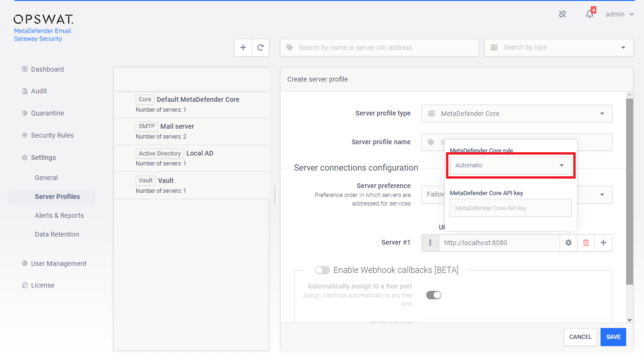This screenshot has height=362, width=644.
Task: Select Default MetaDefender Core profile
Action: (x=191, y=104)
